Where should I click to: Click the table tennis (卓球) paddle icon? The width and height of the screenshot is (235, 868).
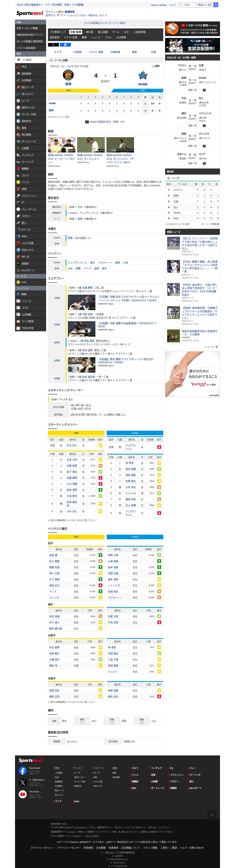(x=18, y=189)
